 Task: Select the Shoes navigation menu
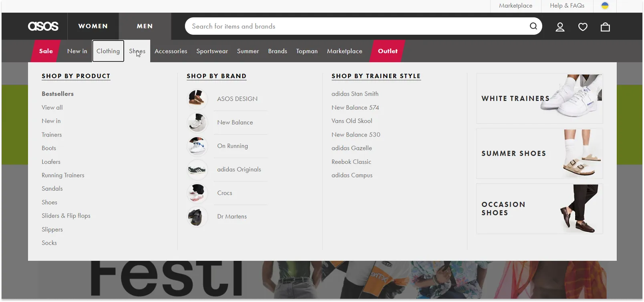(x=137, y=51)
